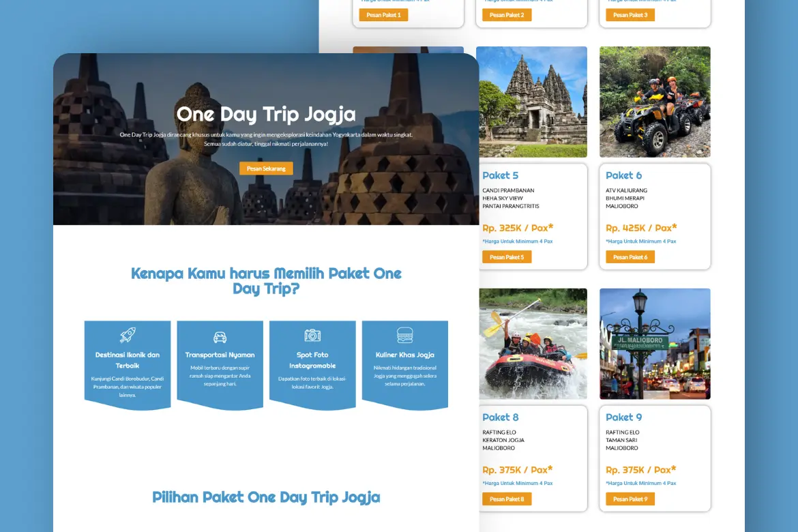Image resolution: width=798 pixels, height=532 pixels.
Task: Click the rocket icon above Destinasi Ikonik
Action: tap(128, 335)
